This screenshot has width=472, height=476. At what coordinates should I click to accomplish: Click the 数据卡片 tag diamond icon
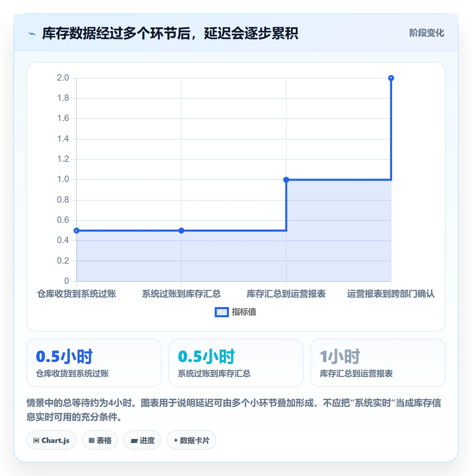point(176,440)
